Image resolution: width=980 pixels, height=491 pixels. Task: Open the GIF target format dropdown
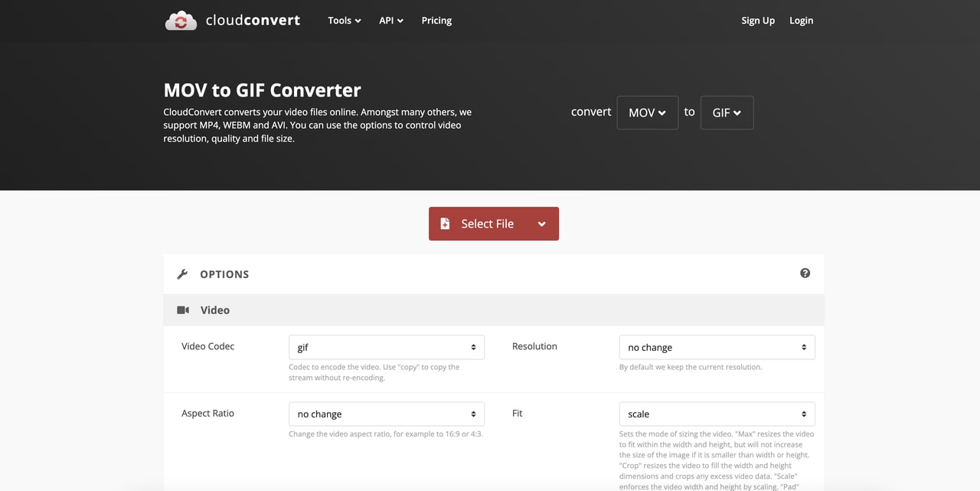(727, 113)
